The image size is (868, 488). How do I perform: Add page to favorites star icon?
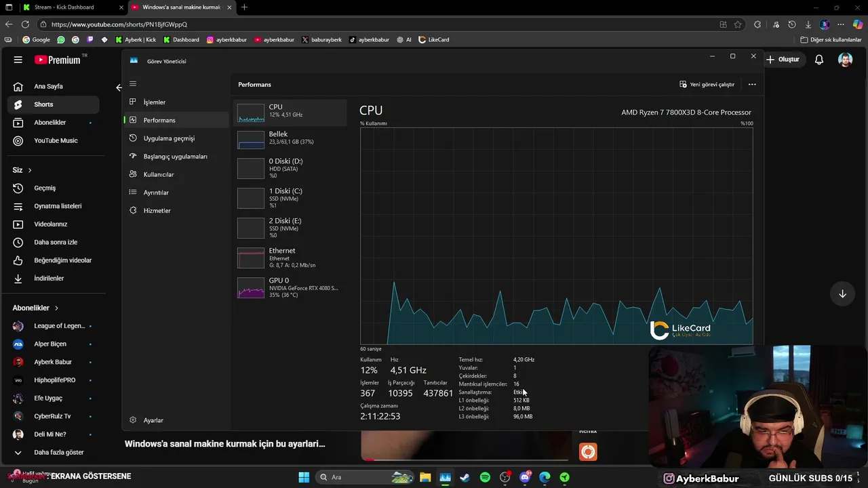tap(738, 24)
